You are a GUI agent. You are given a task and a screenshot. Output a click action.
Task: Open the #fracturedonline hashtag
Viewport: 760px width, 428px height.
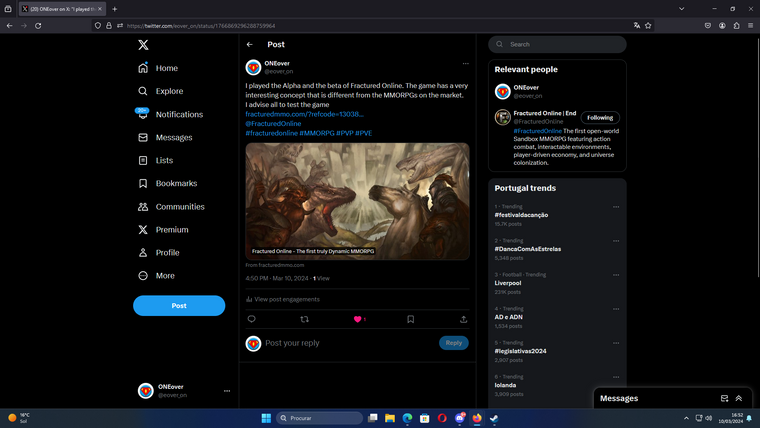[x=271, y=133]
